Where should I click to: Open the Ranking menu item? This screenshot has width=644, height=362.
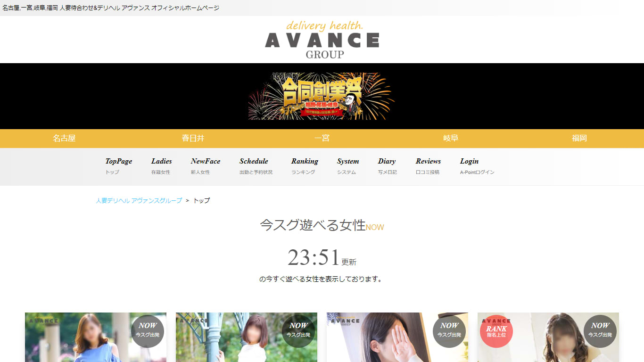305,166
